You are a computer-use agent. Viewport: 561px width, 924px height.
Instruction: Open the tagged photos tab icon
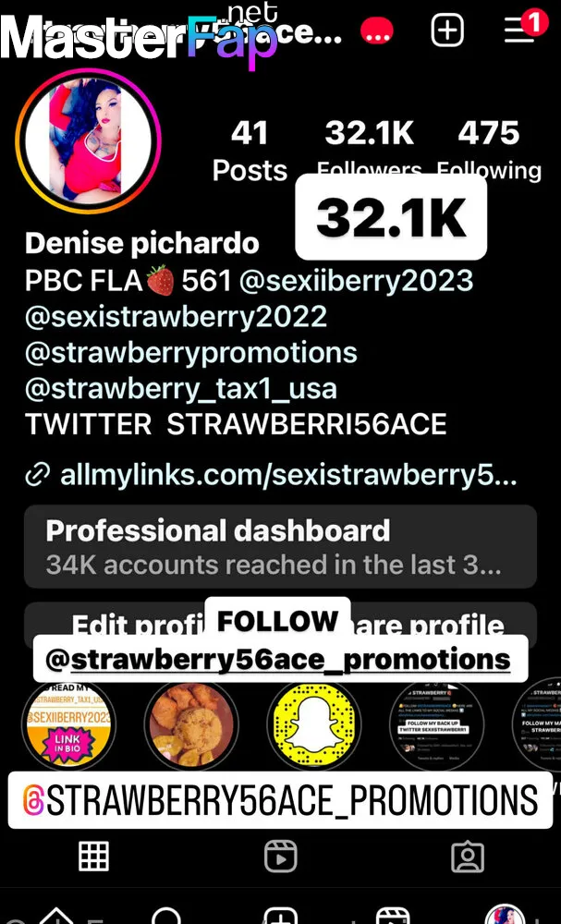coord(468,857)
